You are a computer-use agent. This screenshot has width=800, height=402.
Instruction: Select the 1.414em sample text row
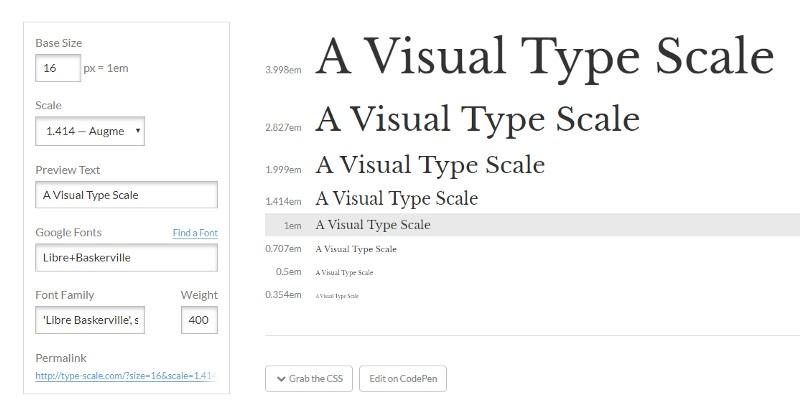point(396,199)
